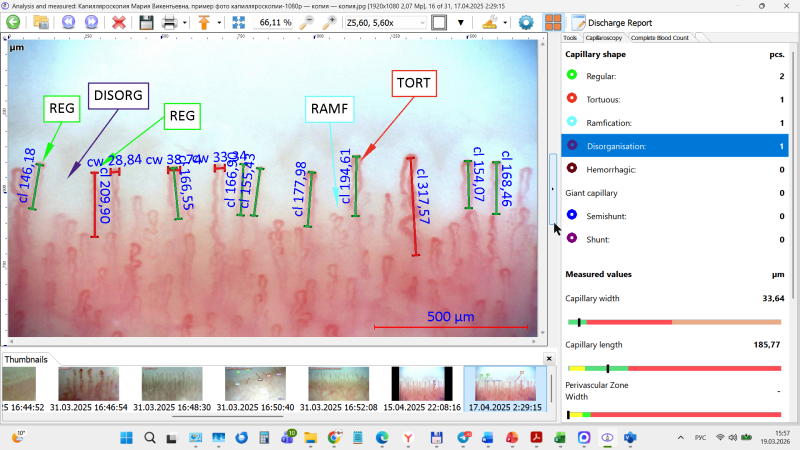
Task: Close the Thumbnails panel
Action: tap(549, 359)
